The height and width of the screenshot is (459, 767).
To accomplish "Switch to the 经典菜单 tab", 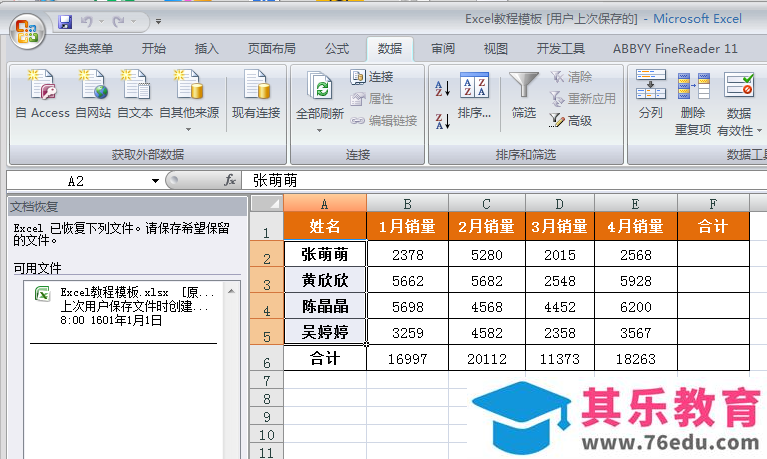I will (89, 49).
